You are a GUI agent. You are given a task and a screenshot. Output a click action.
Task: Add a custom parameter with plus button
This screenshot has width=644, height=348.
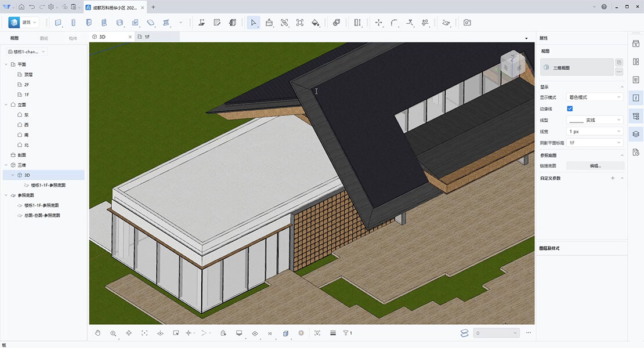pos(613,178)
